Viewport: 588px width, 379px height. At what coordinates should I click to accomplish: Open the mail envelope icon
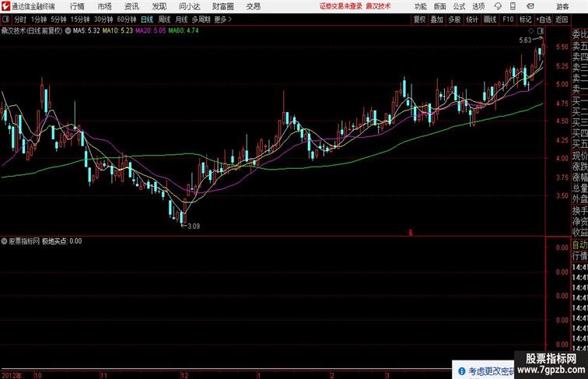[530, 6]
